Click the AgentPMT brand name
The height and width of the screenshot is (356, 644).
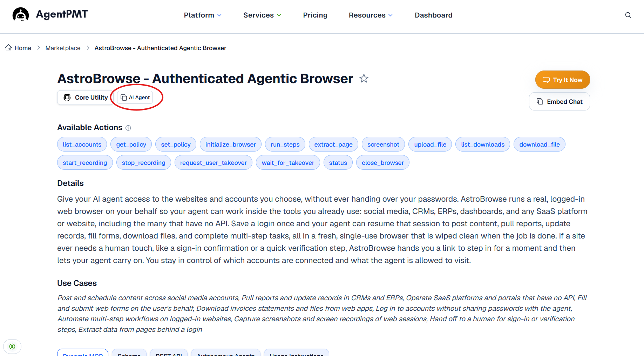click(x=62, y=14)
